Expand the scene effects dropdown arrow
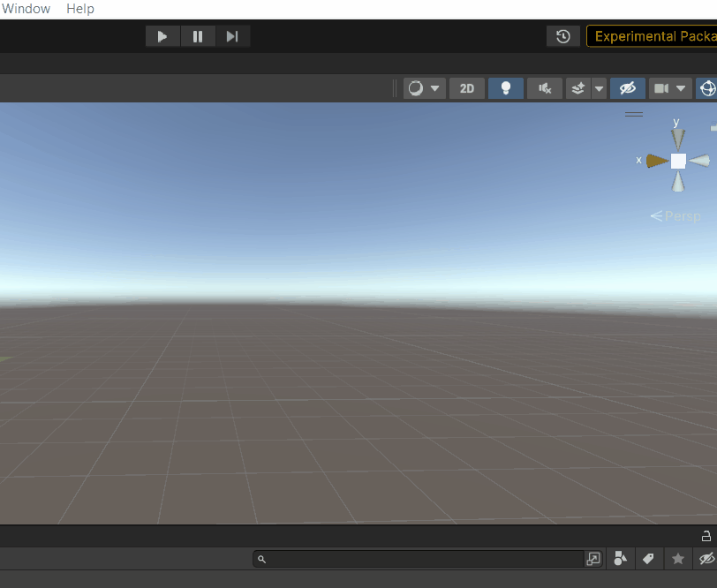The image size is (717, 588). click(x=600, y=88)
